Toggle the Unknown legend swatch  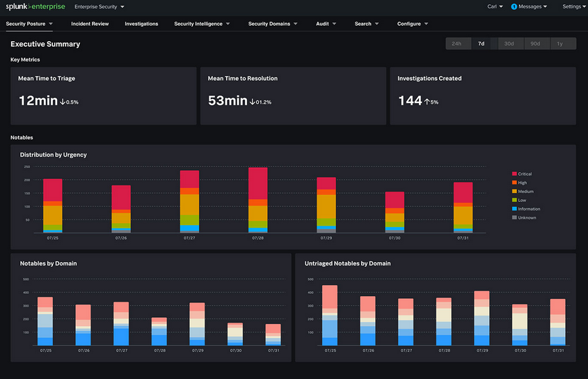click(514, 217)
